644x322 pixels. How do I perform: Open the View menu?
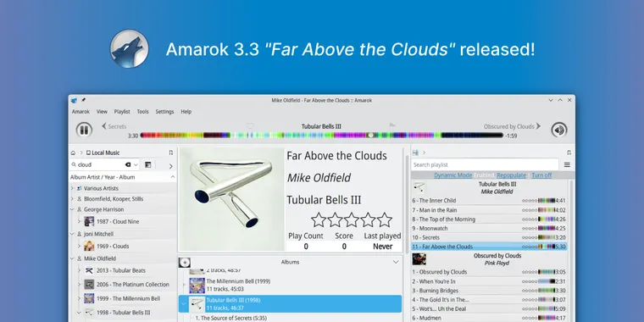pos(102,112)
